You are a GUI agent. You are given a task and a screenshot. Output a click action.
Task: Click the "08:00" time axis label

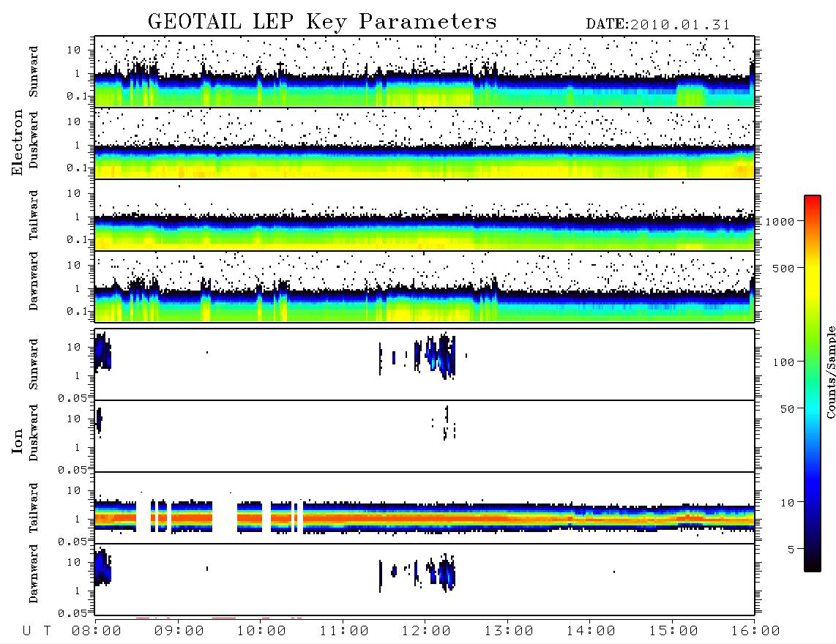[x=96, y=632]
